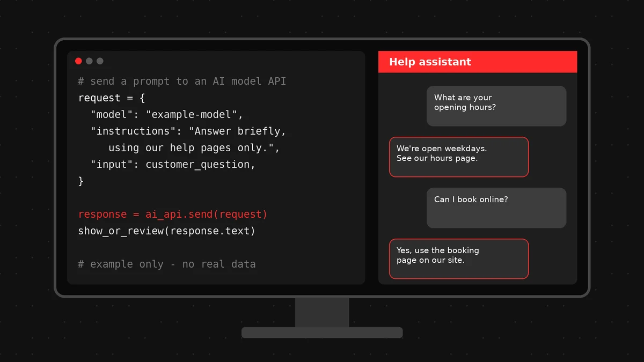Click the red close dot in code window
This screenshot has width=644, height=362.
click(78, 61)
